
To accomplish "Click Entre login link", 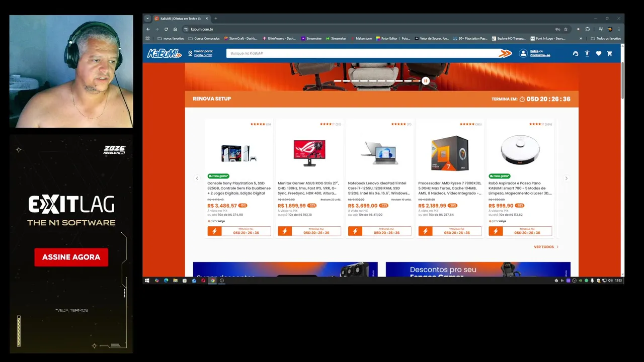I will (534, 51).
